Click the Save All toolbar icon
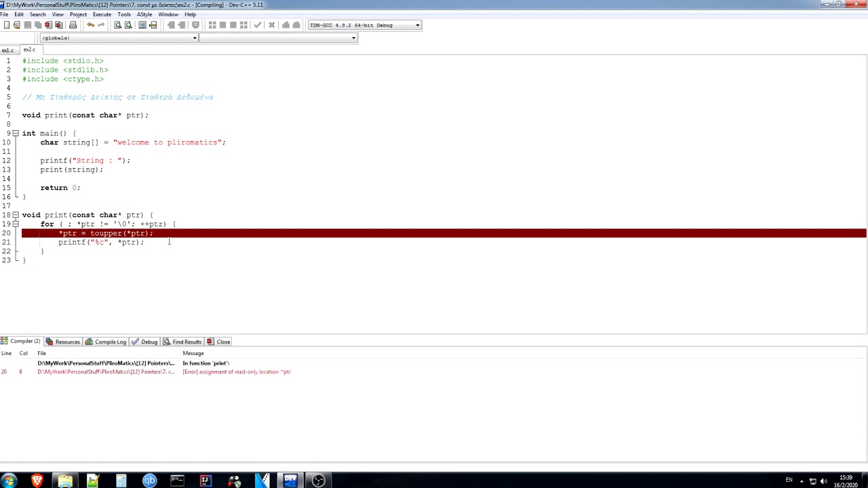The height and width of the screenshot is (488, 868). (x=38, y=25)
